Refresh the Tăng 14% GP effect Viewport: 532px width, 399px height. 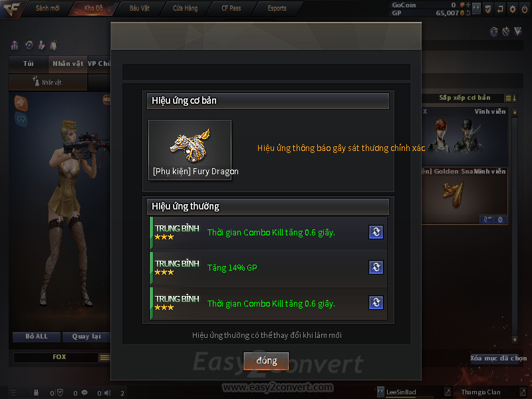click(376, 267)
